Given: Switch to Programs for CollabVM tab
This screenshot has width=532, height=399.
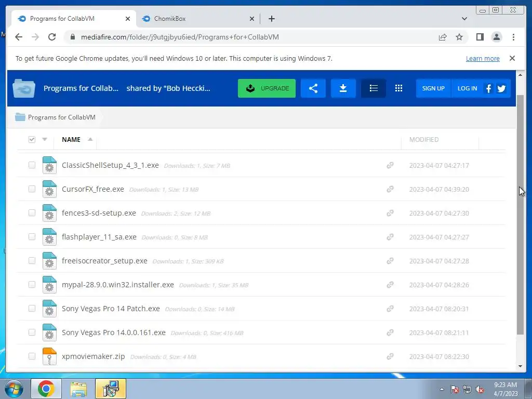Looking at the screenshot, I should 74,19.
